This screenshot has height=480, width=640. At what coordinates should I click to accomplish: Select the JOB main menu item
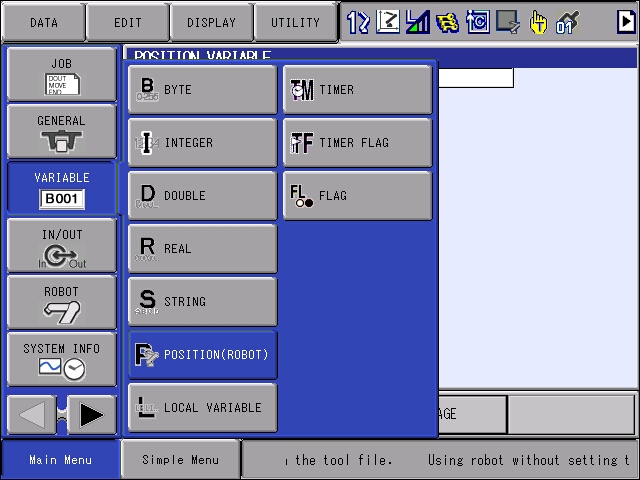tap(62, 74)
